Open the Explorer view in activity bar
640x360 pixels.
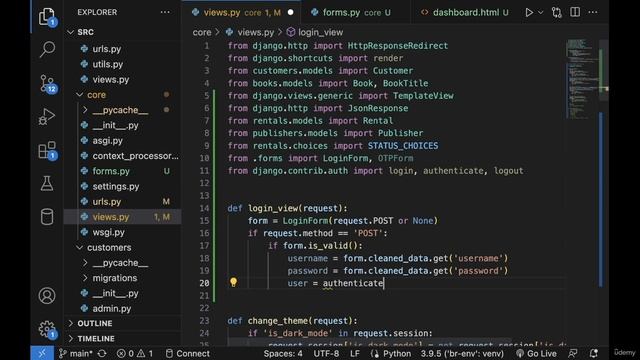(x=47, y=17)
